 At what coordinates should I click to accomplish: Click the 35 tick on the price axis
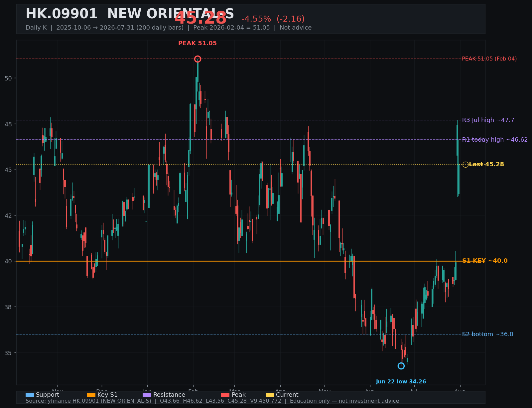(x=8, y=353)
